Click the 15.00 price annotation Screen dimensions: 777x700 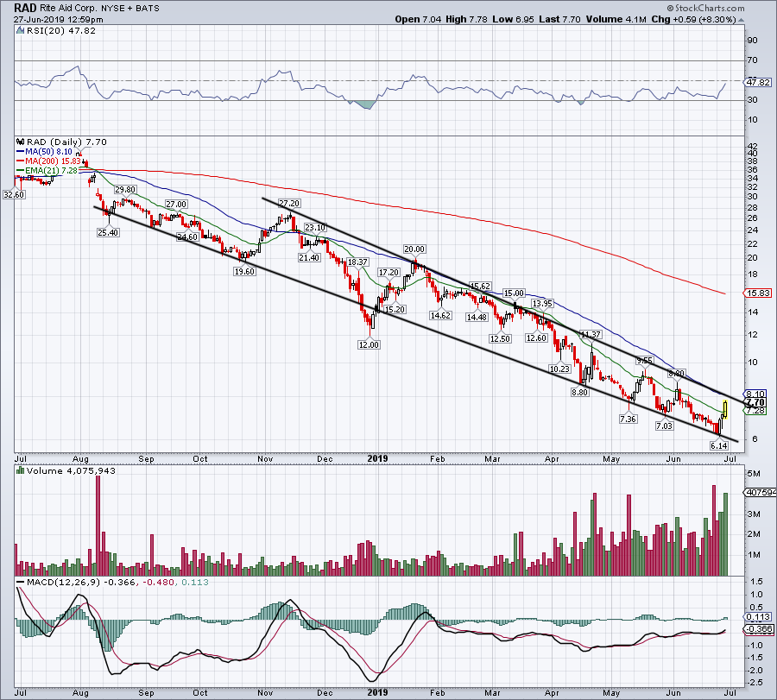pyautogui.click(x=514, y=293)
